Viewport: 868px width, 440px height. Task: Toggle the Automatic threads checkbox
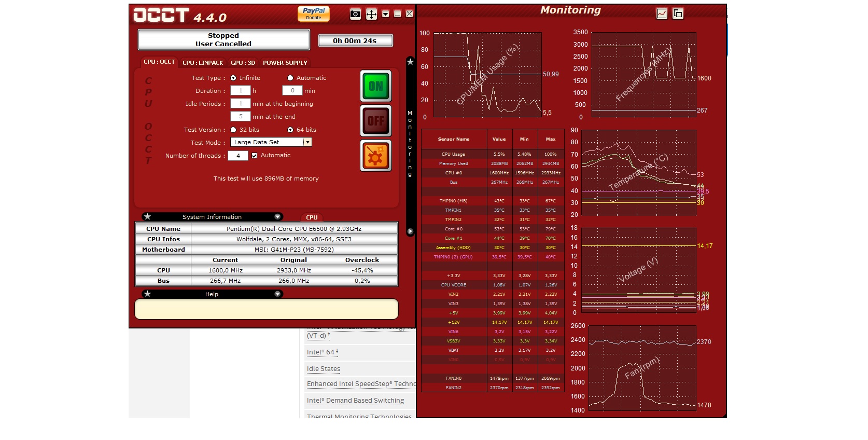pos(254,155)
